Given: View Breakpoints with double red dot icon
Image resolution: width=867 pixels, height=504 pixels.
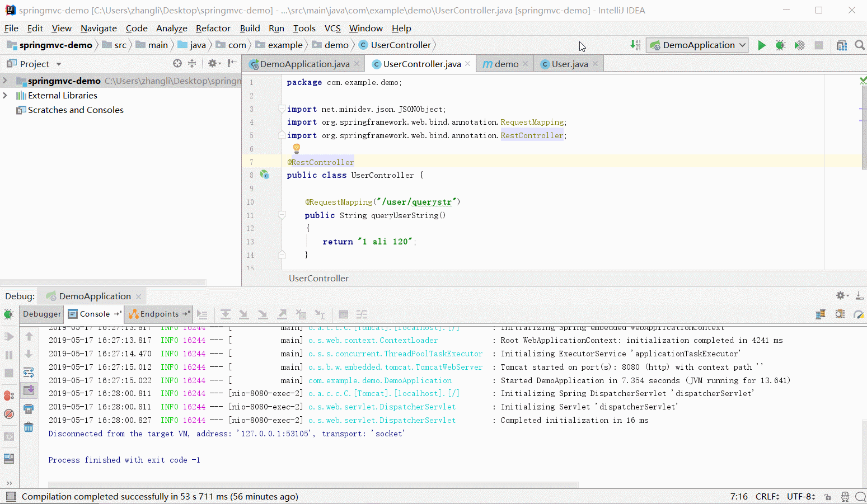Looking at the screenshot, I should coord(9,395).
